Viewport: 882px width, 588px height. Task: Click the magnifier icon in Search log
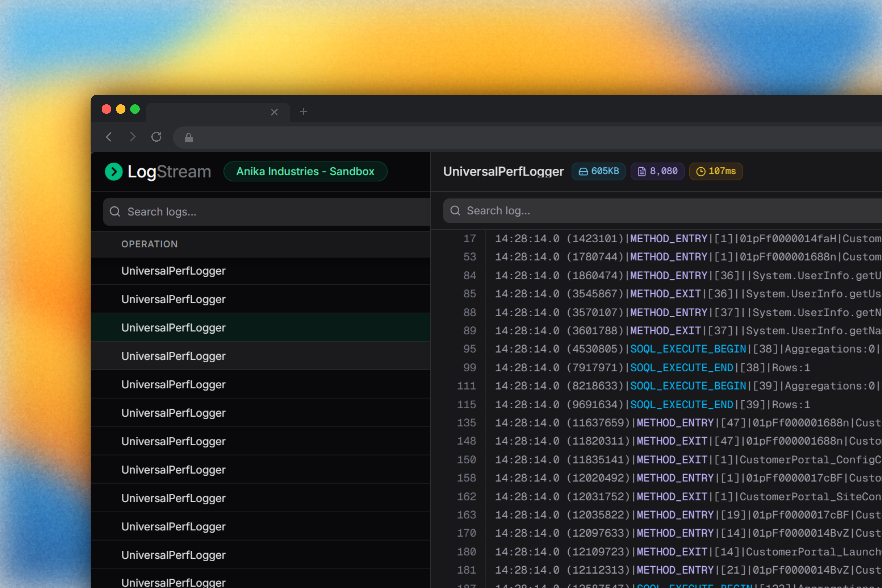[455, 210]
